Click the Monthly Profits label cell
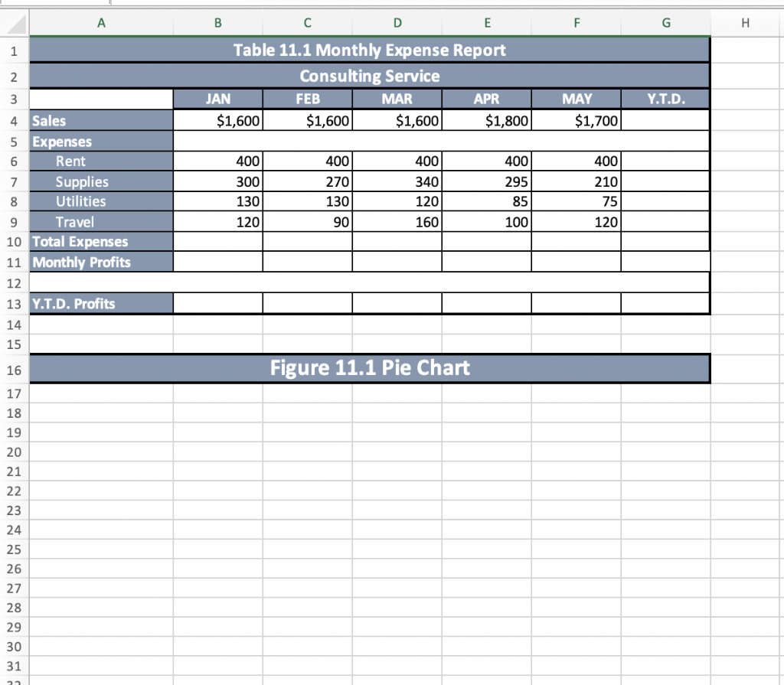This screenshot has width=784, height=685. [100, 263]
